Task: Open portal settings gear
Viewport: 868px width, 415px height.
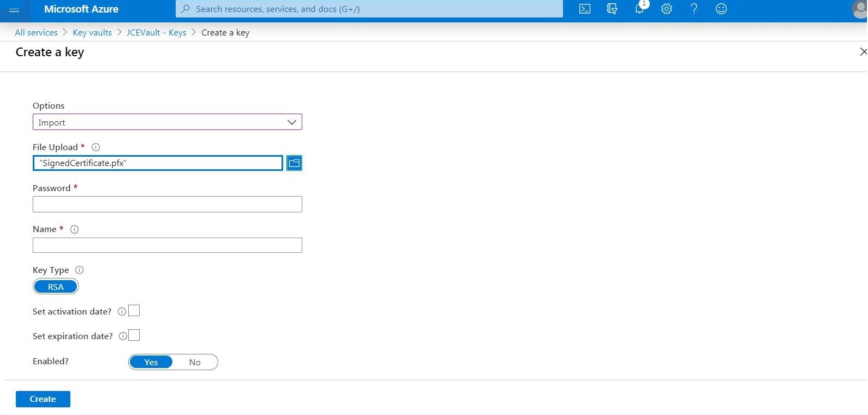Action: click(666, 9)
